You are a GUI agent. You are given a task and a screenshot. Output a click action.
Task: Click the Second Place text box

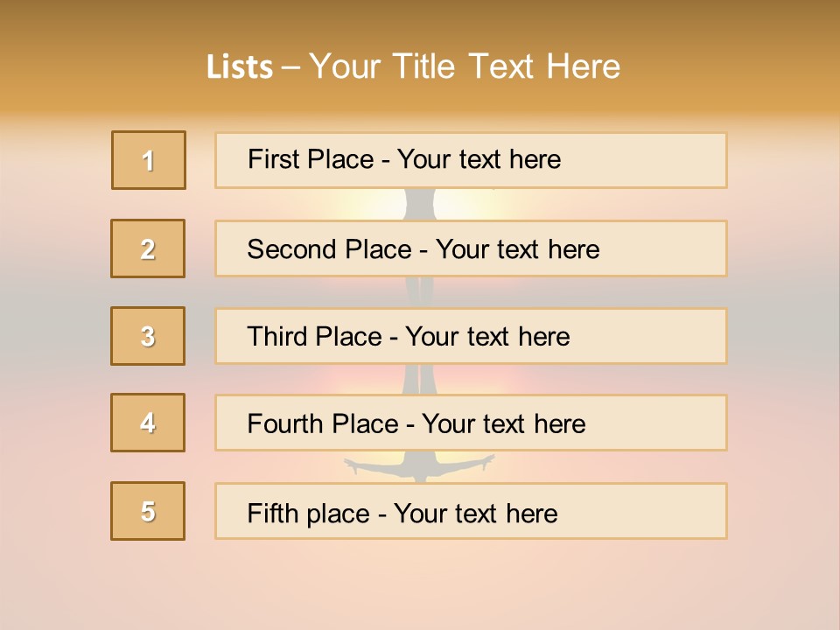click(471, 248)
